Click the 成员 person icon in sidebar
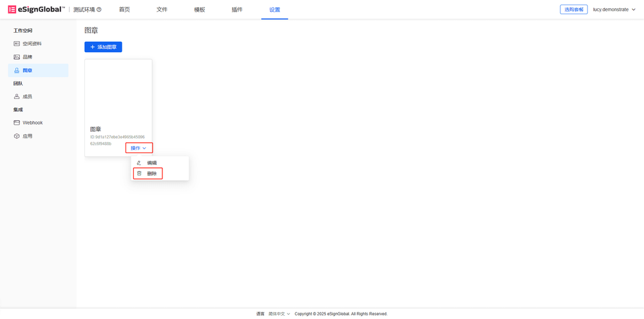The image size is (644, 319). tap(17, 96)
